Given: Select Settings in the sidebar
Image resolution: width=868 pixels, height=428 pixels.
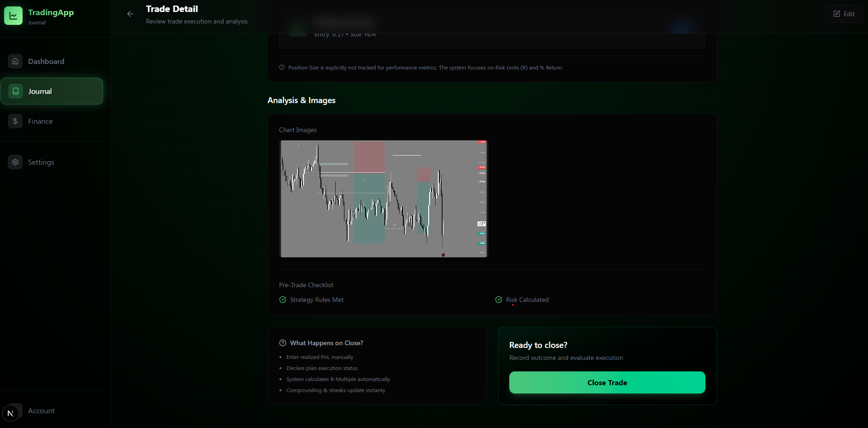Looking at the screenshot, I should [41, 162].
